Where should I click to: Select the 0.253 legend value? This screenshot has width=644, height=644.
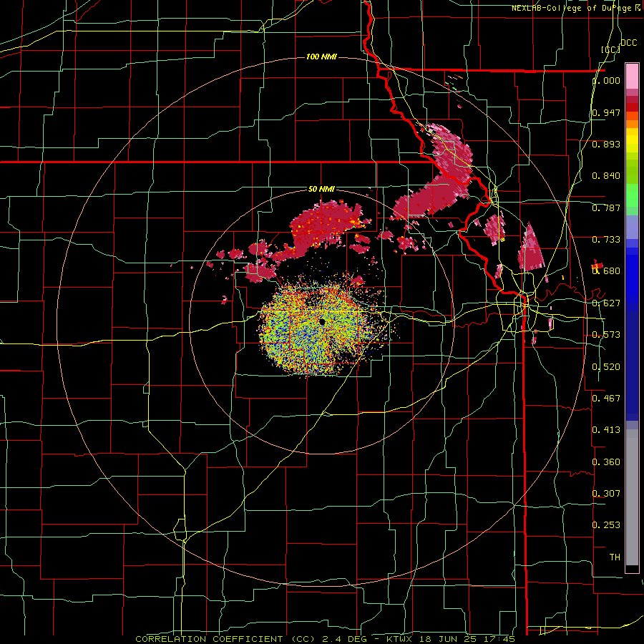(606, 525)
